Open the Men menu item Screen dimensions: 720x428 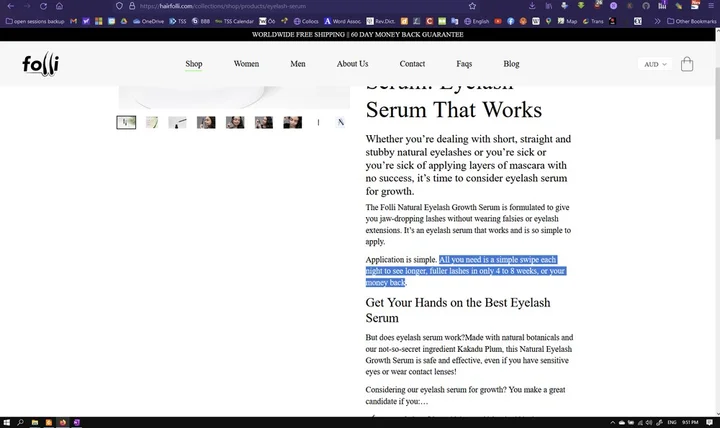point(298,64)
